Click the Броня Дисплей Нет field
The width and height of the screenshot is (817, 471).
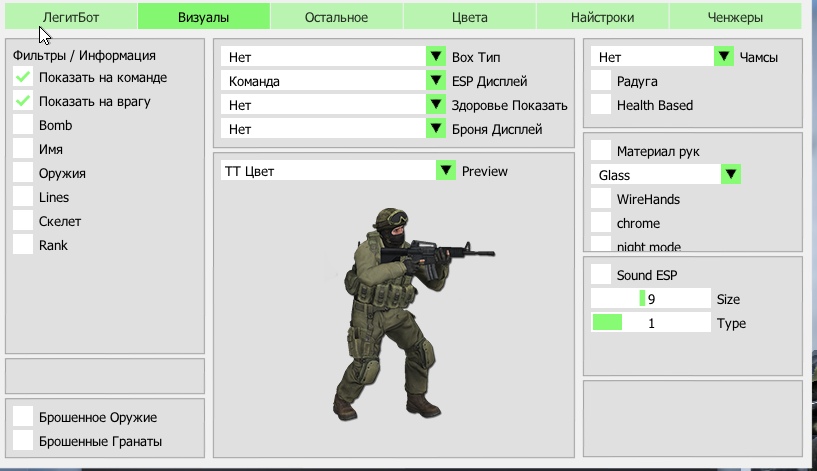tap(324, 129)
